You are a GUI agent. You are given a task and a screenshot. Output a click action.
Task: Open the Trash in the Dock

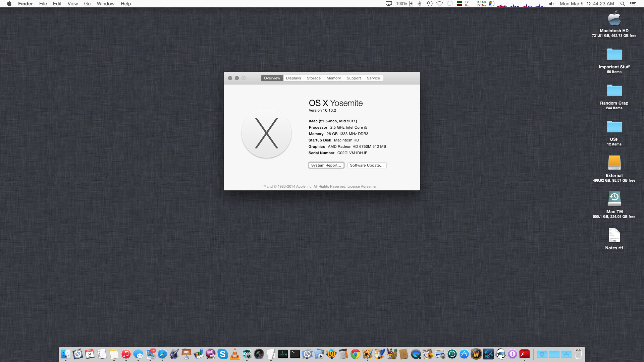click(578, 354)
